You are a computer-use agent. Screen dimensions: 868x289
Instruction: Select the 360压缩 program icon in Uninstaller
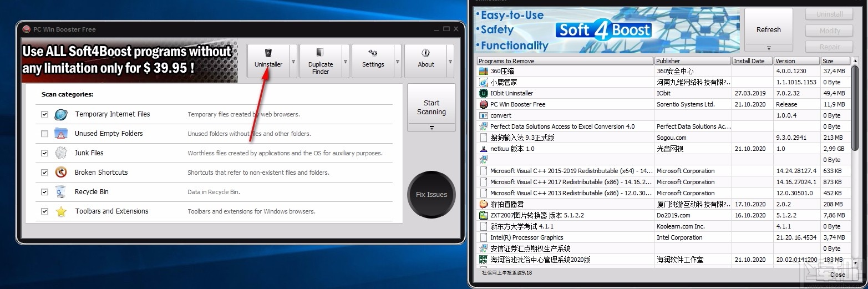(x=483, y=71)
